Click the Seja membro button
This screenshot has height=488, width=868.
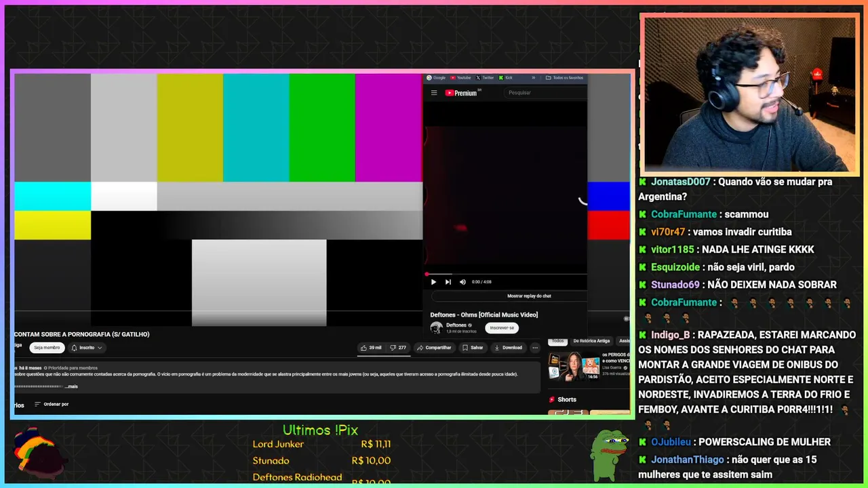(x=47, y=348)
